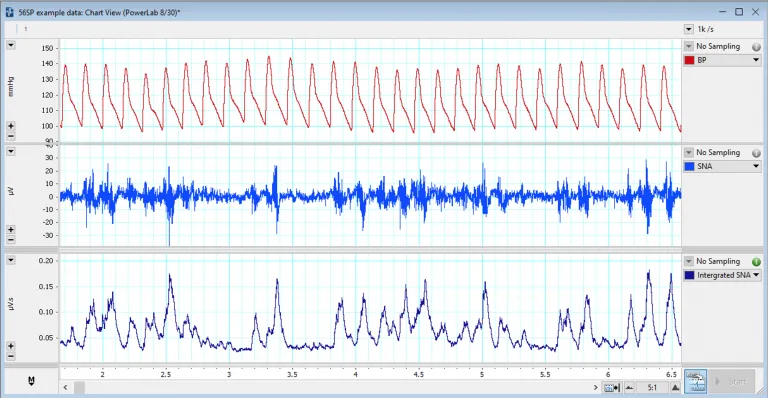Click the 4.5 label on the time axis
Viewport: 768px width, 398px height.
tap(418, 375)
